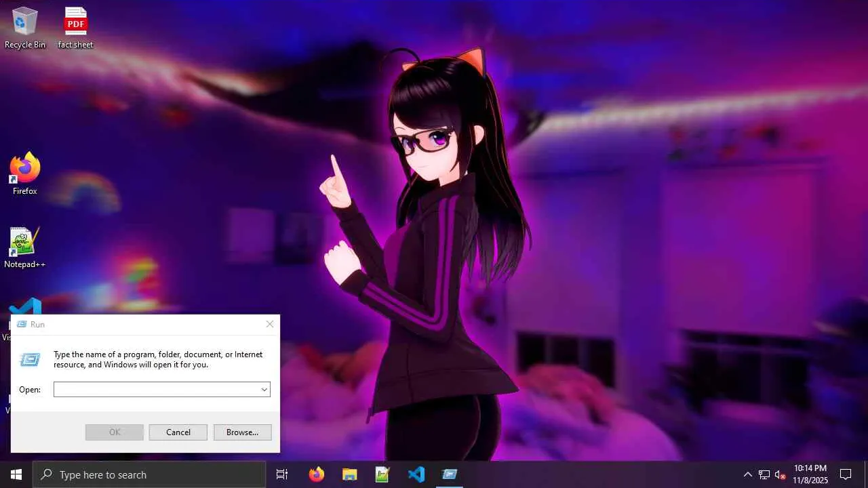868x488 pixels.
Task: Launch Firefox from the taskbar
Action: [317, 474]
